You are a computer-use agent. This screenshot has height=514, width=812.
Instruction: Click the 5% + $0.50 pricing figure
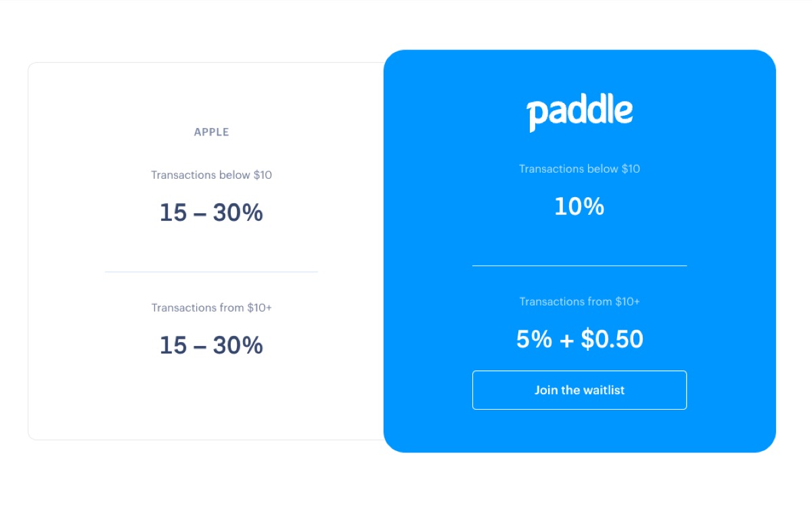click(x=579, y=339)
